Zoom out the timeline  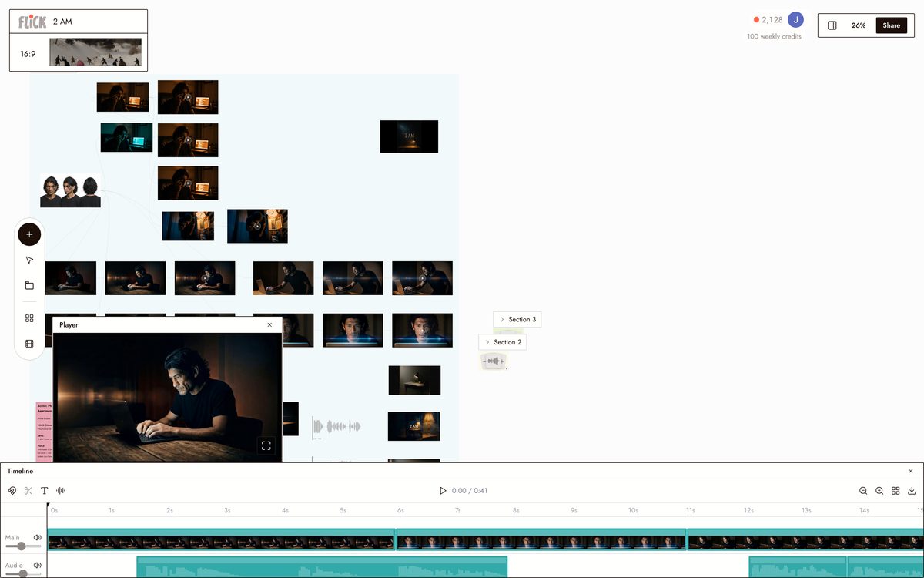(x=863, y=491)
